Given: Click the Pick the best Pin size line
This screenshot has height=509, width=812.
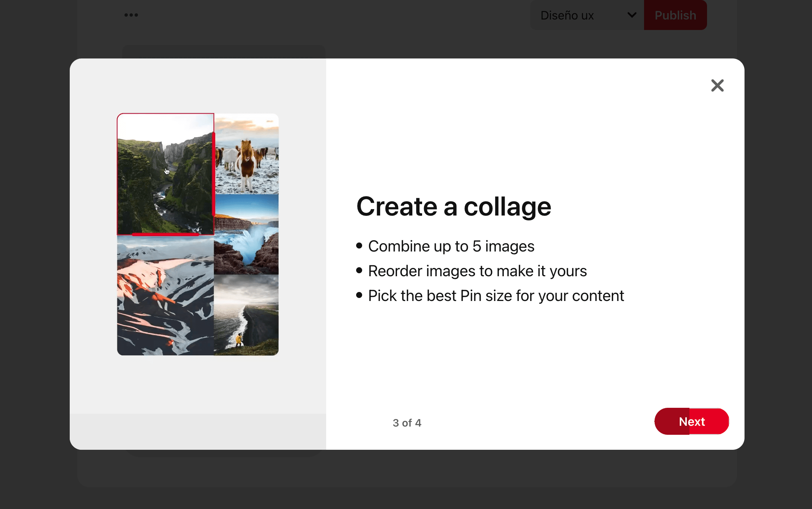Looking at the screenshot, I should pos(496,296).
